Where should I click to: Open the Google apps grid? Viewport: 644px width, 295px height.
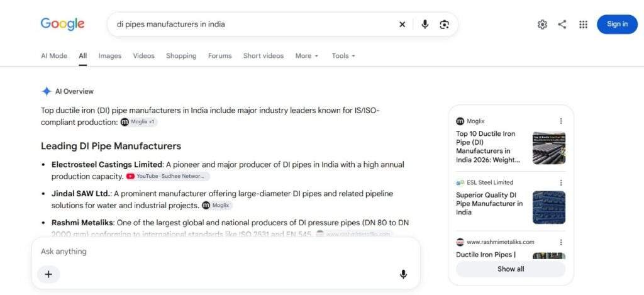(583, 25)
